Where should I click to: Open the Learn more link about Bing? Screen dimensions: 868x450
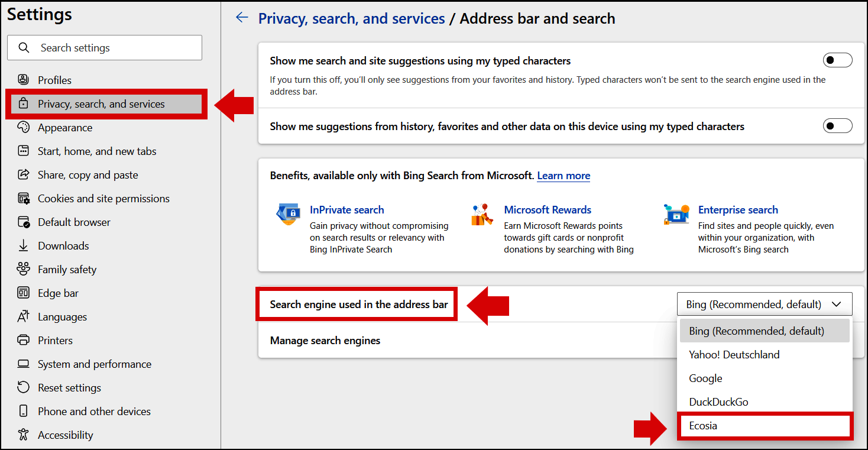[x=563, y=176]
